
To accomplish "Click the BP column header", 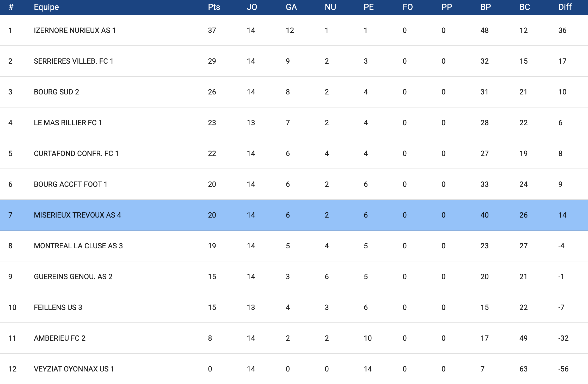I will (486, 7).
